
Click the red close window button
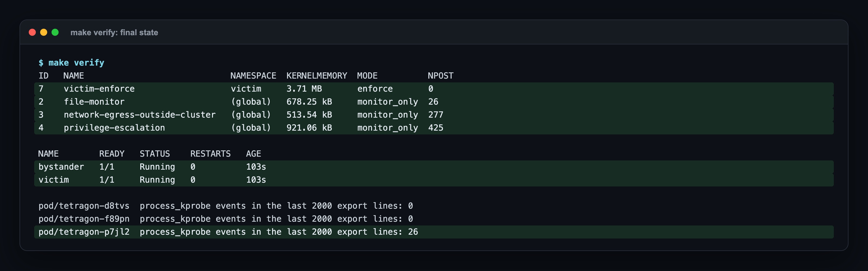point(32,32)
